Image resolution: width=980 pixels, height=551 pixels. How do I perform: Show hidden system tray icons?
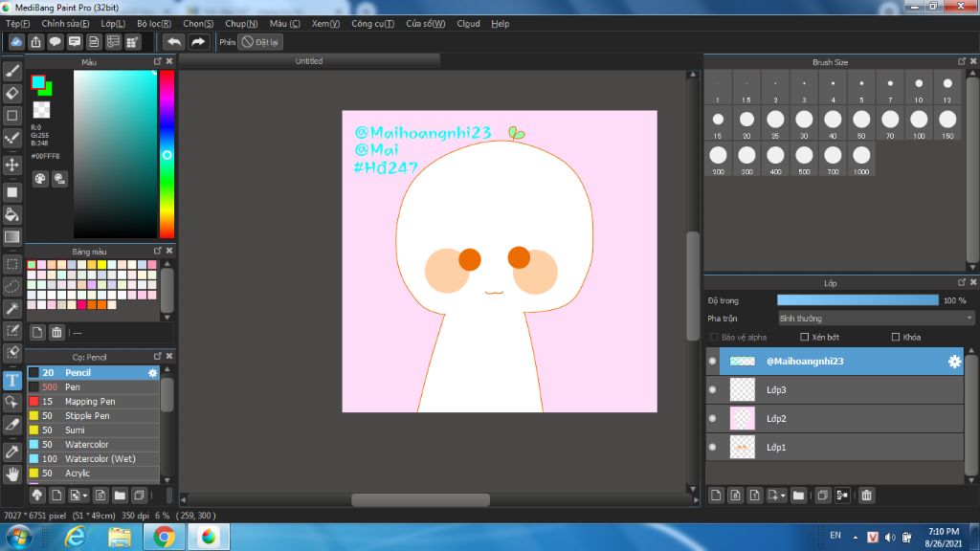(855, 538)
